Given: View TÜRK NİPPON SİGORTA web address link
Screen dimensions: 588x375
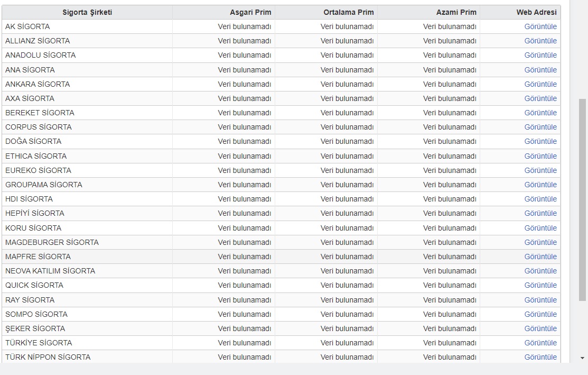Looking at the screenshot, I should (x=540, y=356).
